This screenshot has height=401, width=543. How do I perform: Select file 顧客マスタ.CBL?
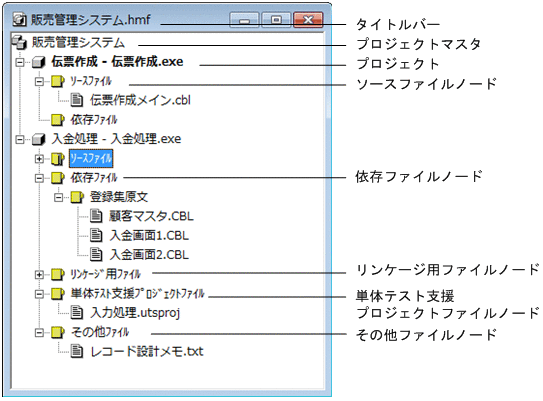click(x=151, y=216)
